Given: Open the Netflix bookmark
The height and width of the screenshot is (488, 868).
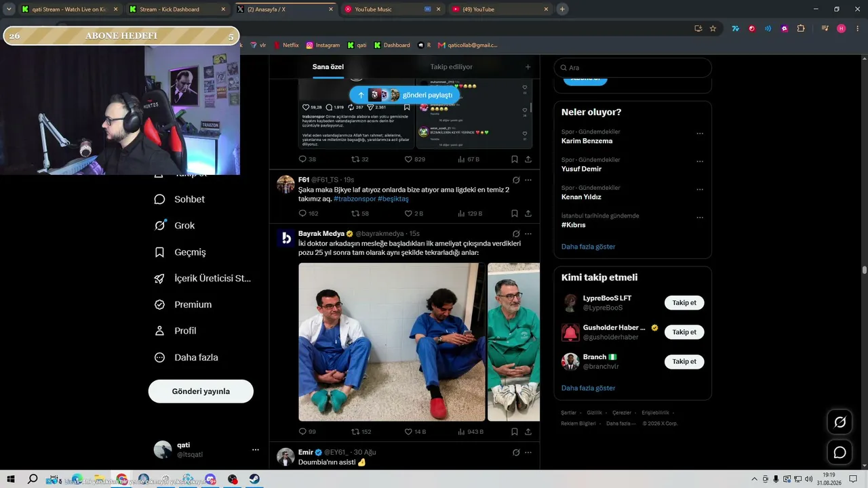Looking at the screenshot, I should (x=286, y=45).
